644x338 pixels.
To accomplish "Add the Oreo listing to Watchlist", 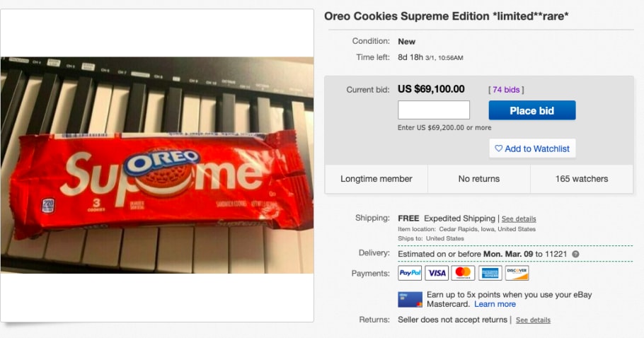I will [532, 148].
